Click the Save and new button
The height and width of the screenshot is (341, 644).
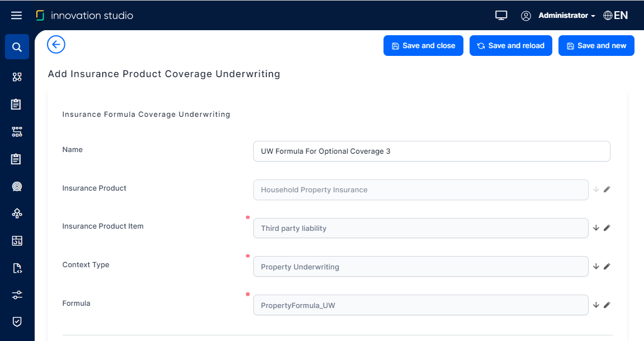pyautogui.click(x=596, y=46)
